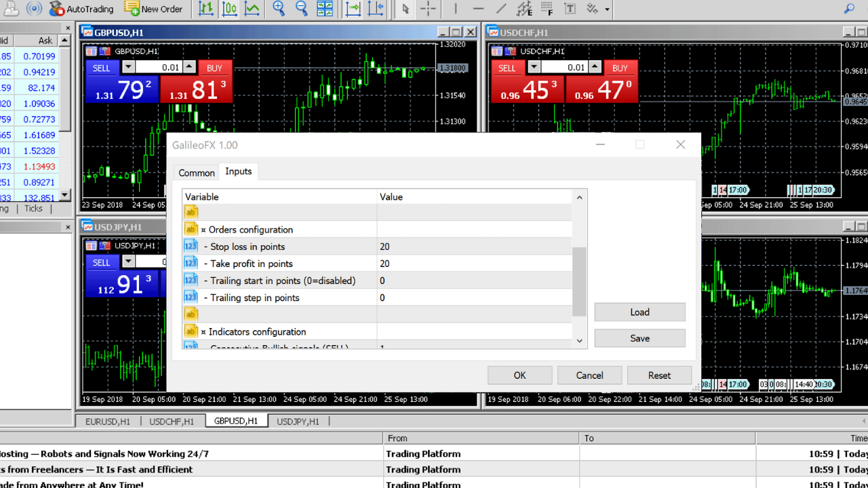The width and height of the screenshot is (868, 488).
Task: Click the Ask column header in Market Watch
Action: pos(37,41)
